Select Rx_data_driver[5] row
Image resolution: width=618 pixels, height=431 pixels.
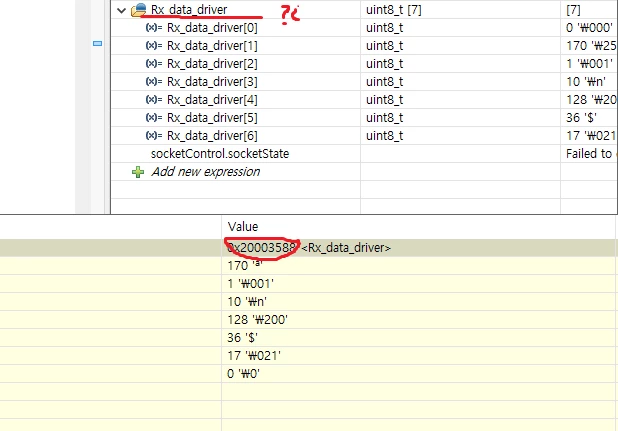[364, 117]
